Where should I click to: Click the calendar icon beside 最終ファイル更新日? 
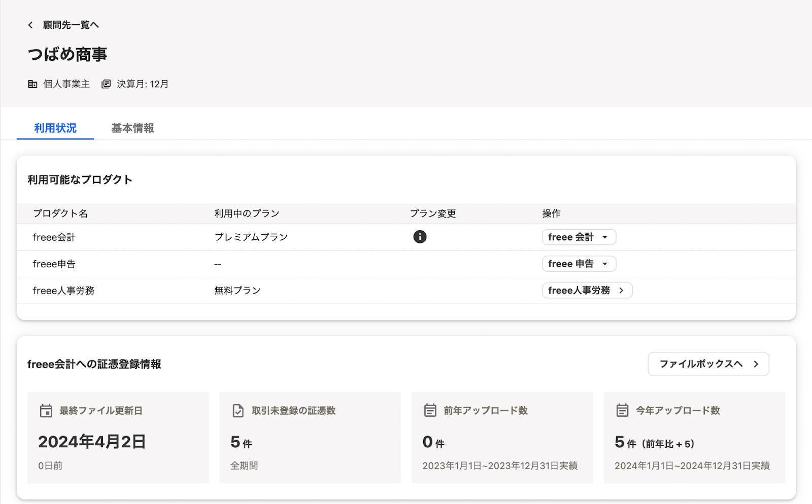click(x=46, y=411)
